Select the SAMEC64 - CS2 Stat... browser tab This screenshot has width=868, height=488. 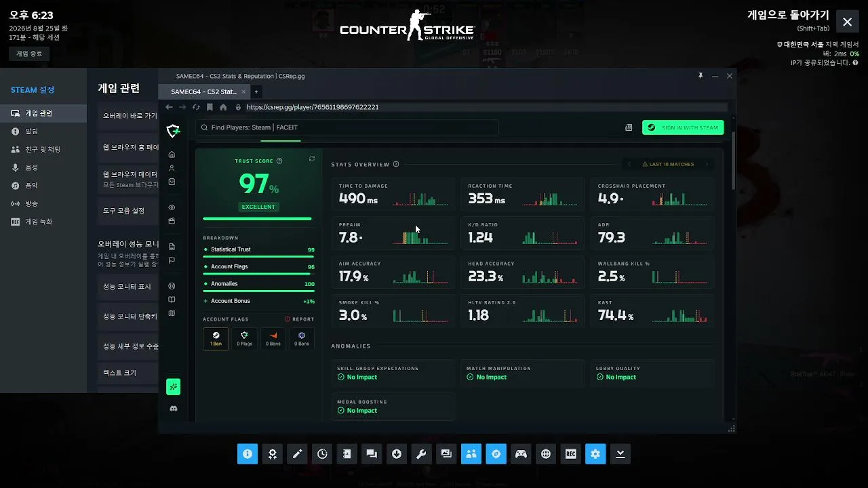coord(204,91)
